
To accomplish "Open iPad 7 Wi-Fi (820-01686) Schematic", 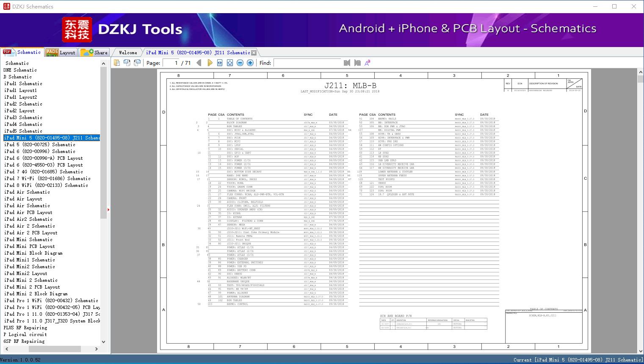I will [47, 178].
